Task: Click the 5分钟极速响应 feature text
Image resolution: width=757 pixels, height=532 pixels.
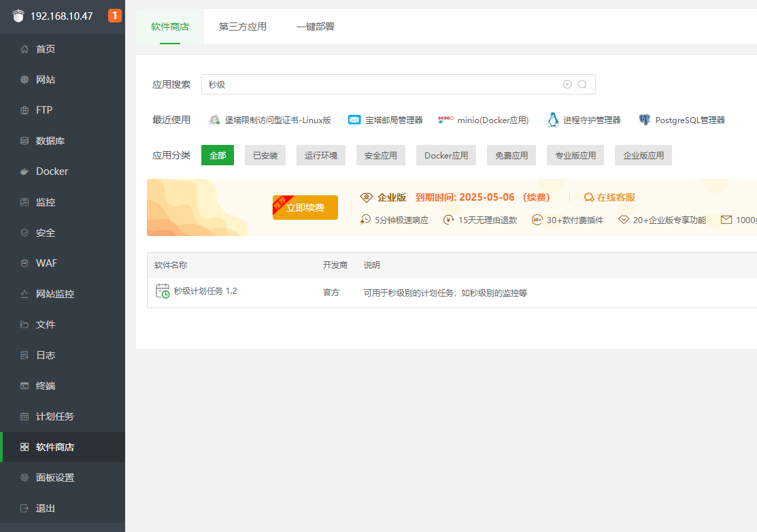Action: coord(402,220)
